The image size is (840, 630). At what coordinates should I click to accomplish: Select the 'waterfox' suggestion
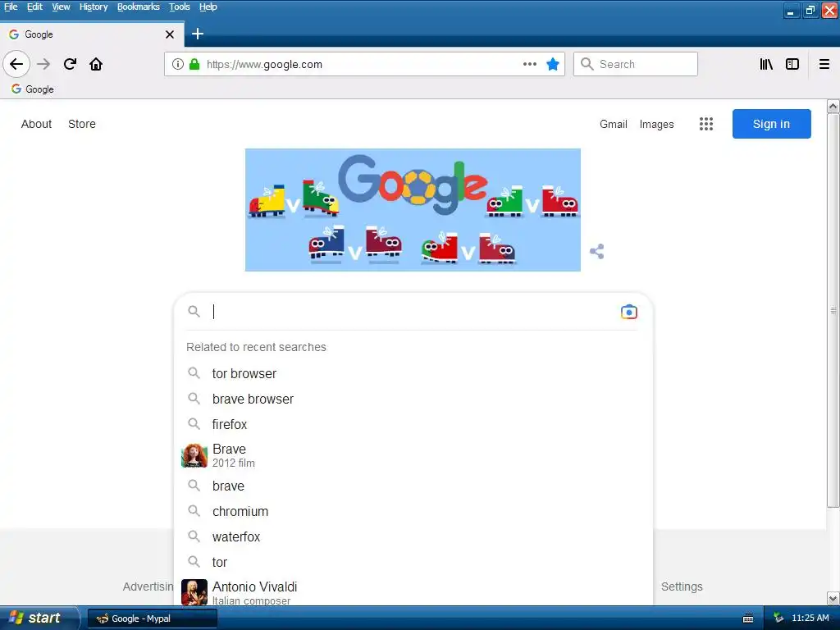(x=413, y=536)
